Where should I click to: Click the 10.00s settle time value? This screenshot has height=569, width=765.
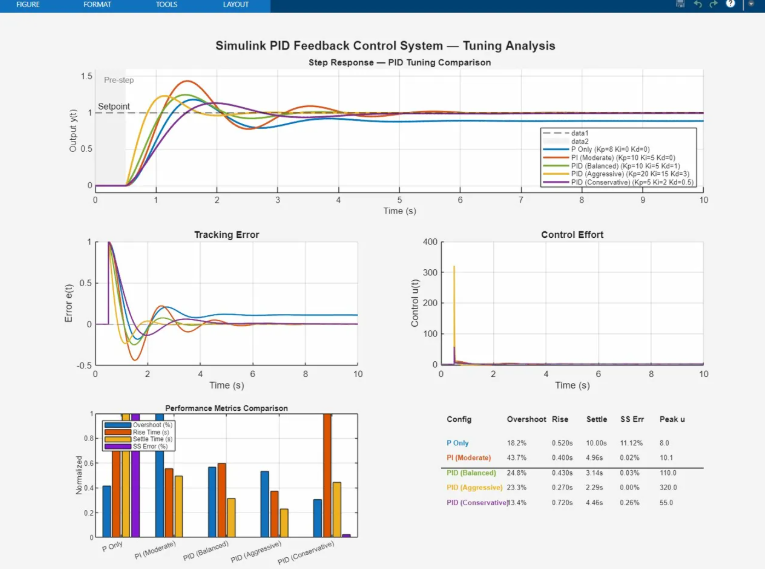point(596,443)
